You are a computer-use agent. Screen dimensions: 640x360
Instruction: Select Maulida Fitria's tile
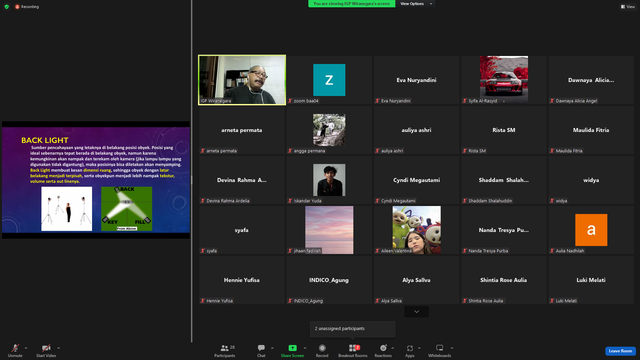point(591,130)
